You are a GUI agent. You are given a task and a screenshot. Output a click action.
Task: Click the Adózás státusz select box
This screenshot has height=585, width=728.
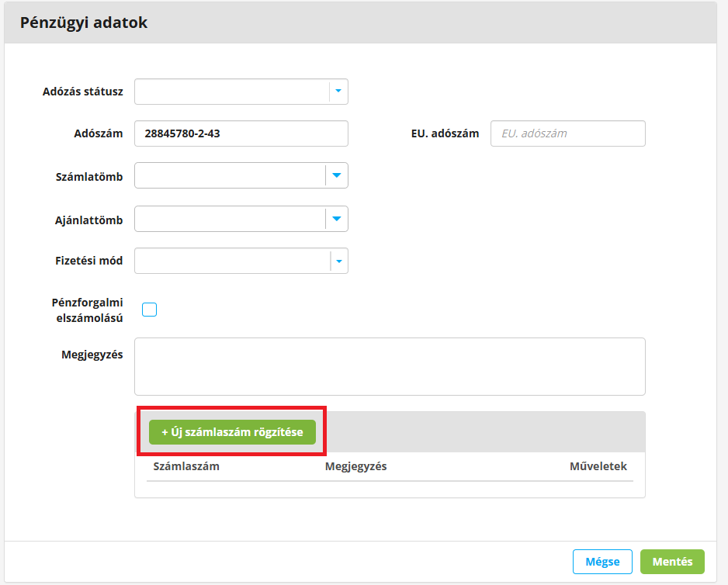(231, 92)
